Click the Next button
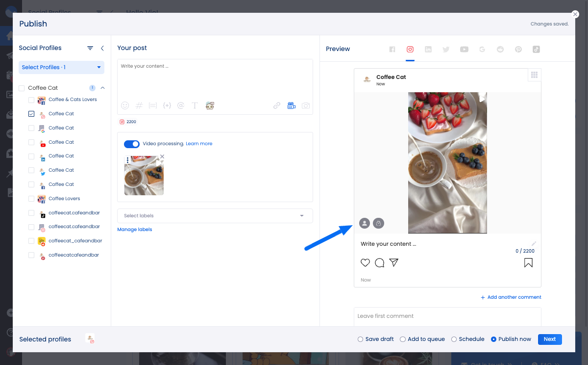This screenshot has width=588, height=365. 550,339
